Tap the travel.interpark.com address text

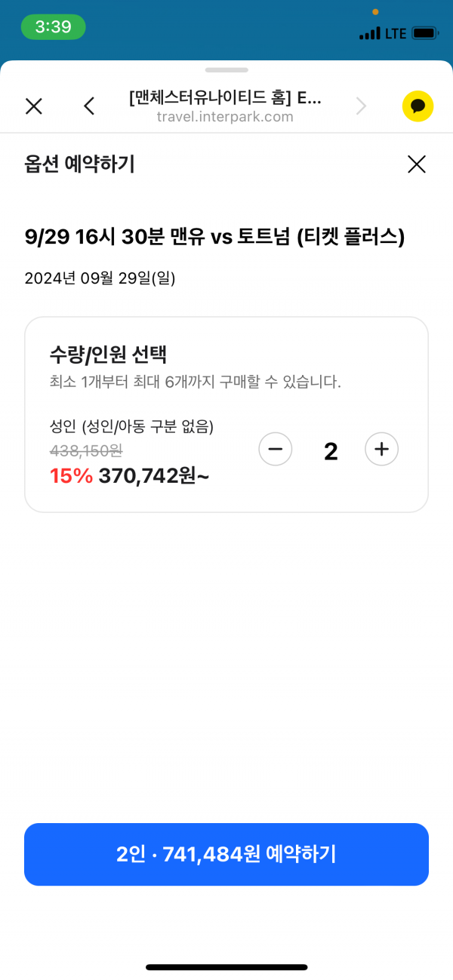[x=225, y=117]
